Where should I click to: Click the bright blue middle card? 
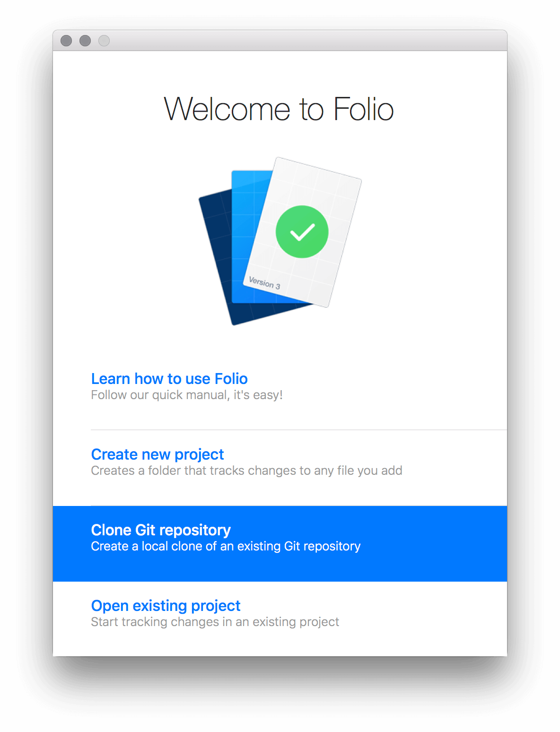(x=245, y=236)
